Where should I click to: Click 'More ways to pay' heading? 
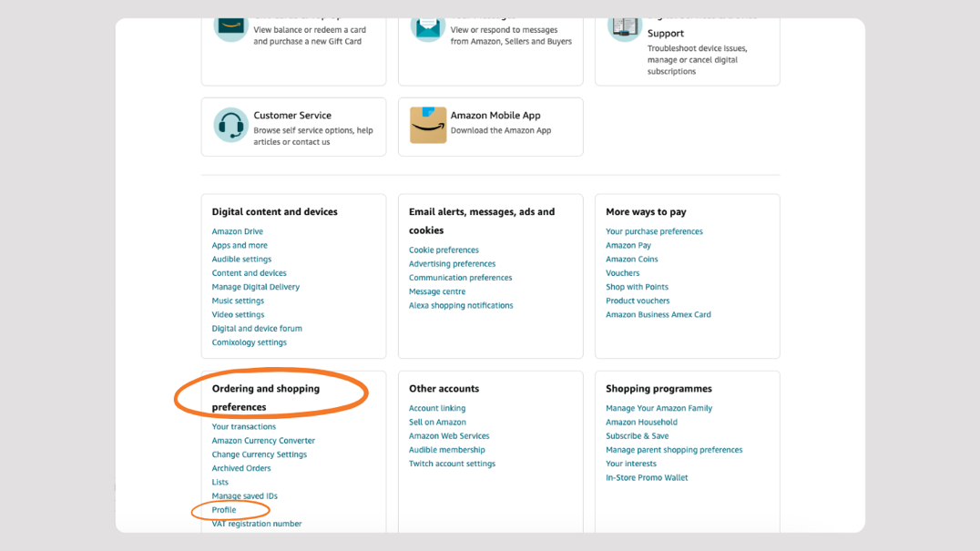point(646,212)
